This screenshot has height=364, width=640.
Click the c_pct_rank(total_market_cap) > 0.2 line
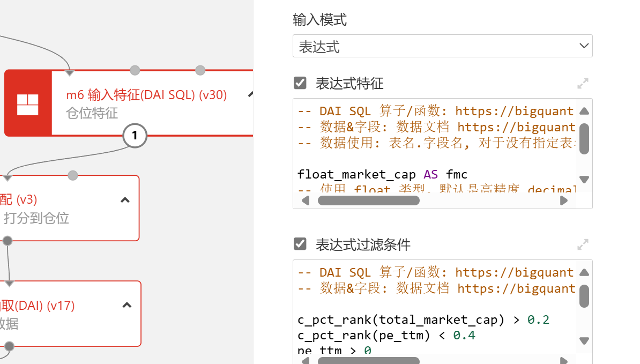[x=423, y=320]
